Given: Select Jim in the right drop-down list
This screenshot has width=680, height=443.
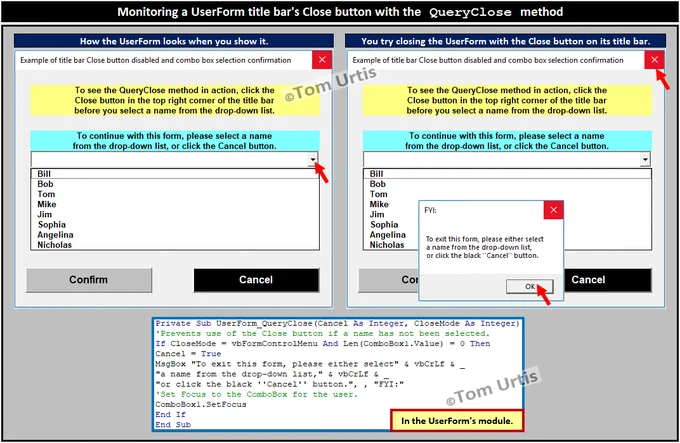Looking at the screenshot, I should tap(391, 215).
